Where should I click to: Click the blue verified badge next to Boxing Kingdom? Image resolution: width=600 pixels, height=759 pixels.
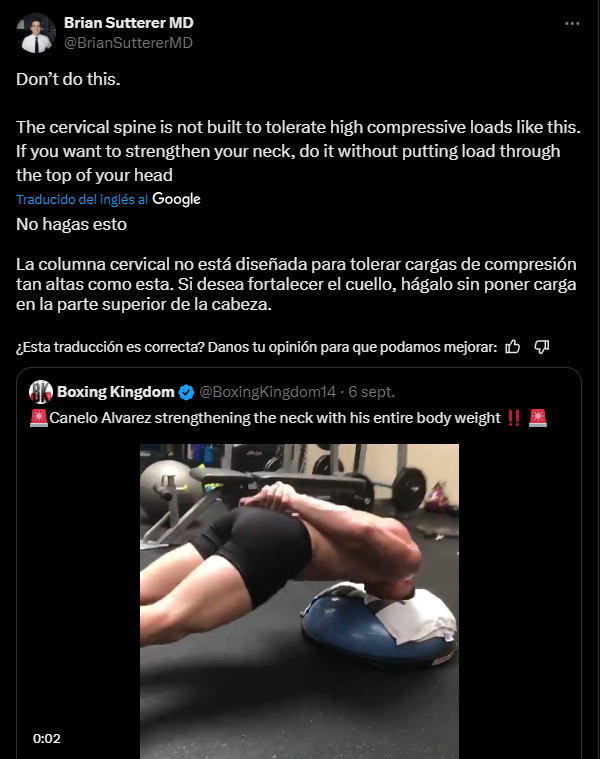click(186, 392)
